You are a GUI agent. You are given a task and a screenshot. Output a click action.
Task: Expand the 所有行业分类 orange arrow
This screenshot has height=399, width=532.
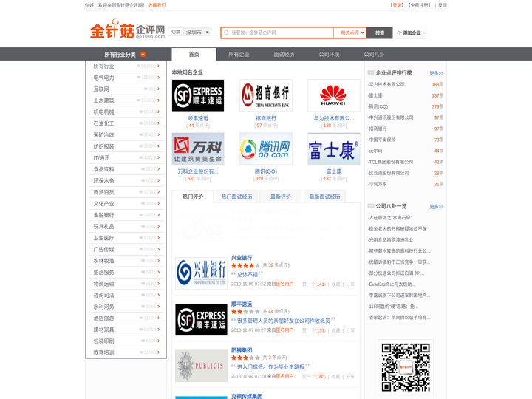[143, 54]
